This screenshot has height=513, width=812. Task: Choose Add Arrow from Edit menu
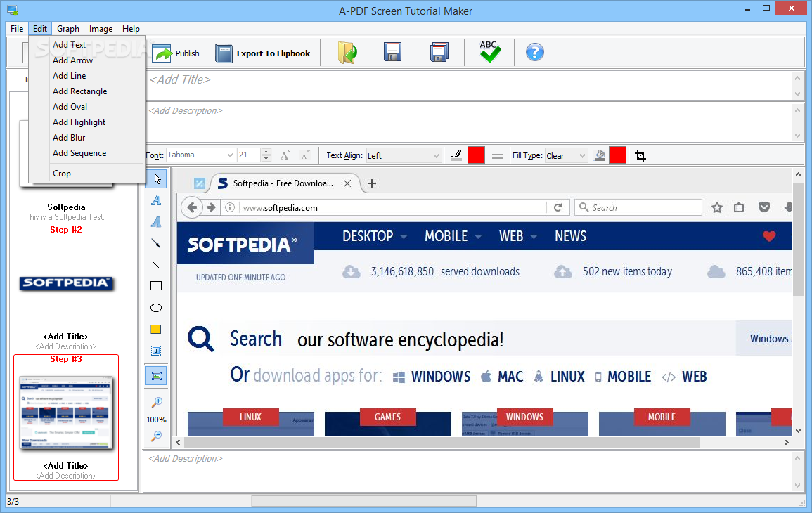click(87, 60)
